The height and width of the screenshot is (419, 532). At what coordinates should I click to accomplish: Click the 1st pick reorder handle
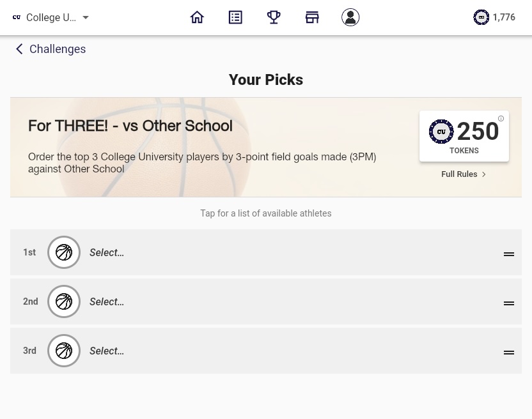click(509, 254)
